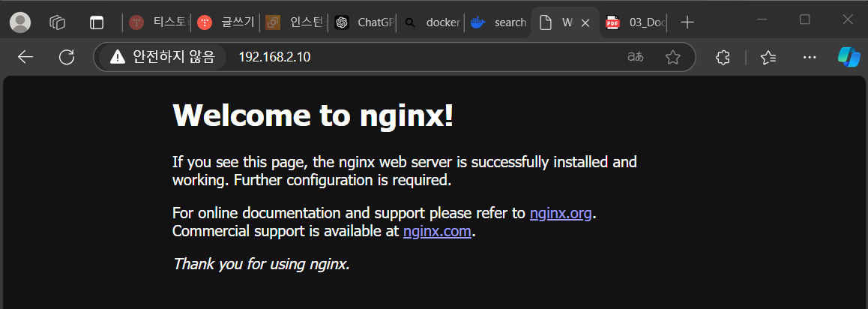868x309 pixels.
Task: Close the current Welcome tab
Action: point(585,22)
